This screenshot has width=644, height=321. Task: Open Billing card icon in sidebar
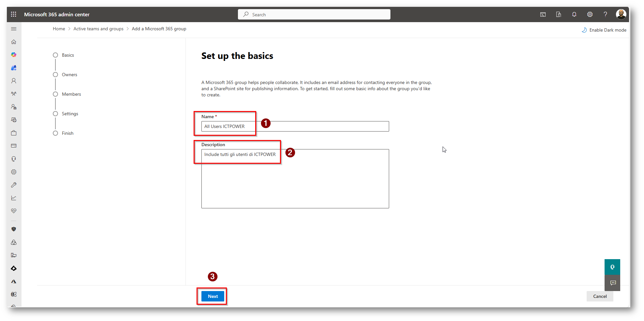click(x=14, y=146)
